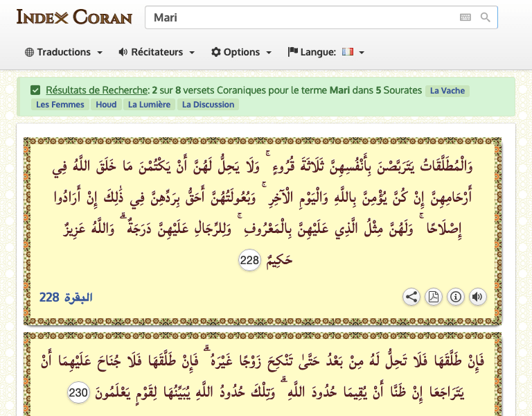The height and width of the screenshot is (416, 532).
Task: Filter results by La Vache sourate
Action: coord(447,91)
